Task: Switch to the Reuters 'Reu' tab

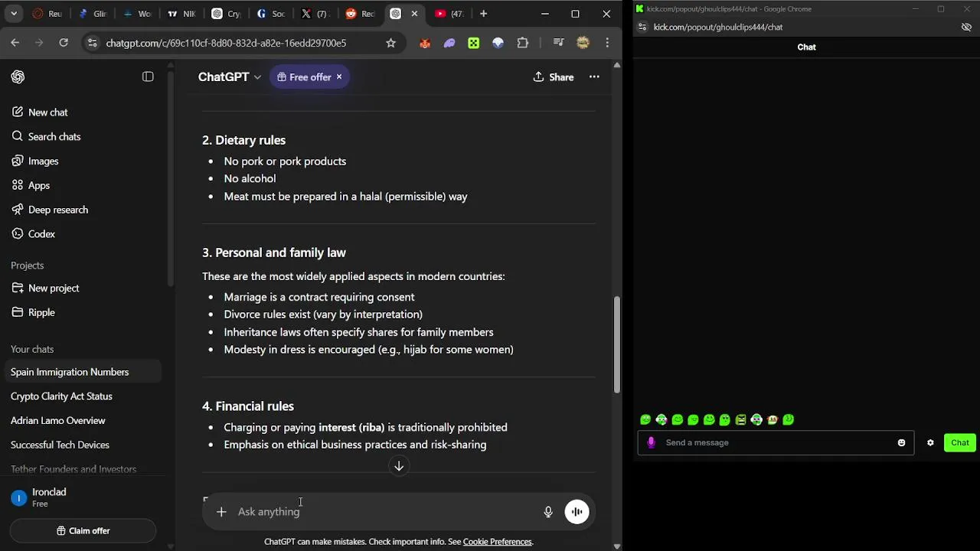Action: tap(47, 14)
